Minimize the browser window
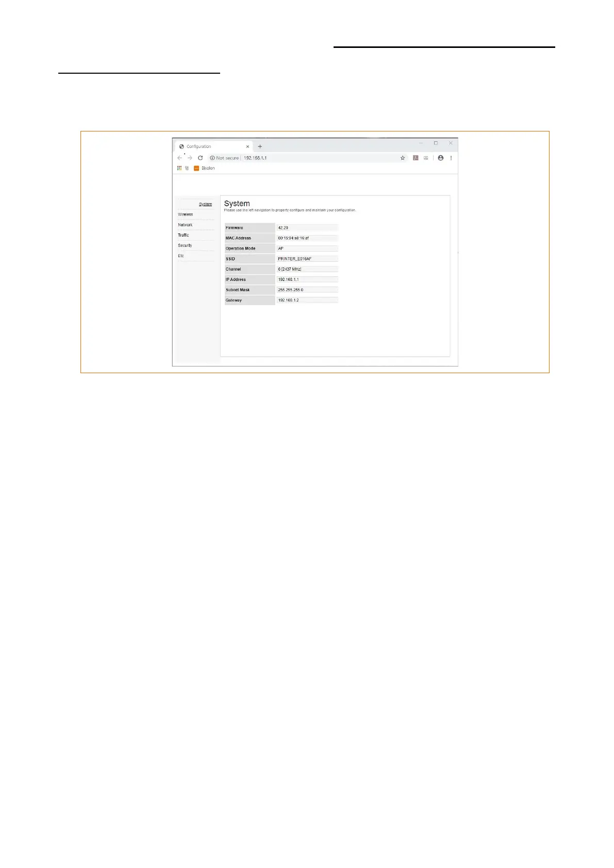 pyautogui.click(x=421, y=143)
